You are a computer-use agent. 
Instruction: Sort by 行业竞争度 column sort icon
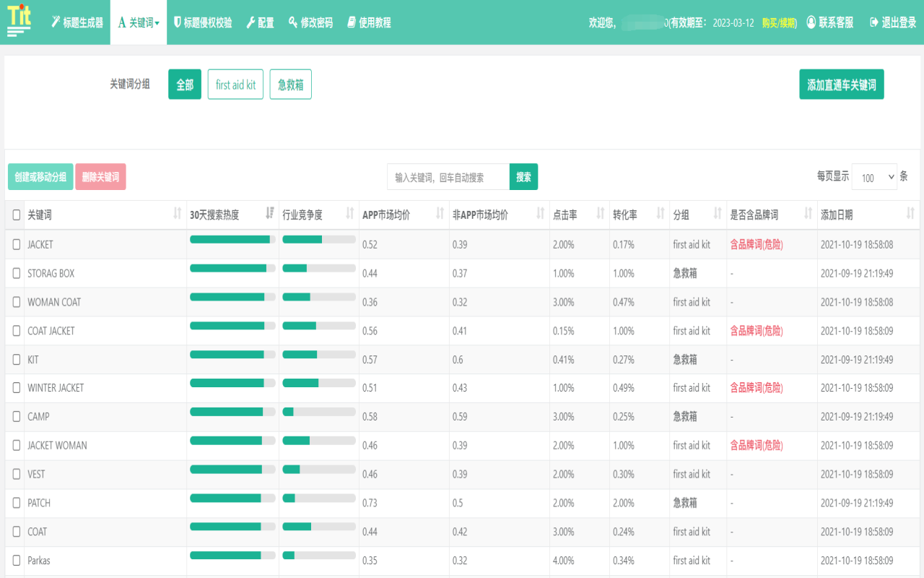(x=350, y=214)
